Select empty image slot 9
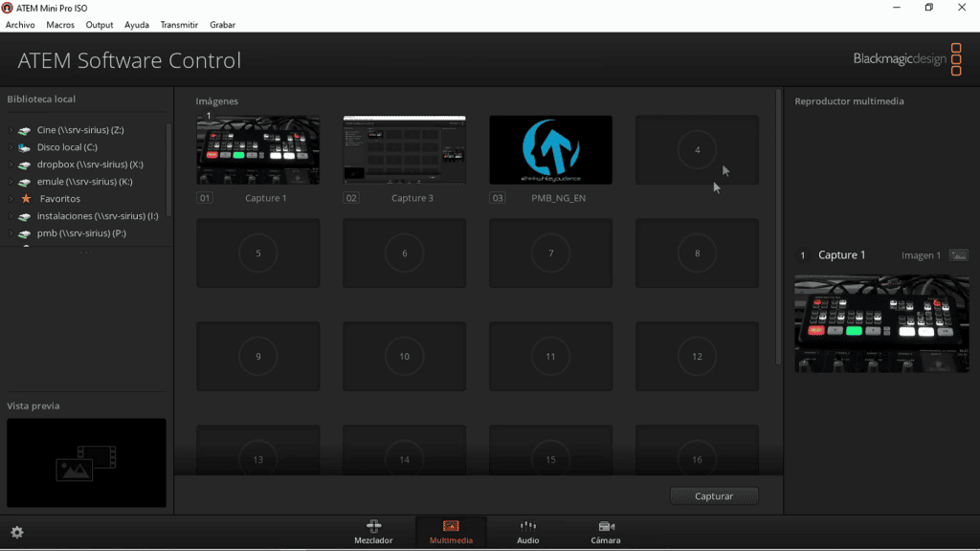The height and width of the screenshot is (551, 980). coord(258,357)
